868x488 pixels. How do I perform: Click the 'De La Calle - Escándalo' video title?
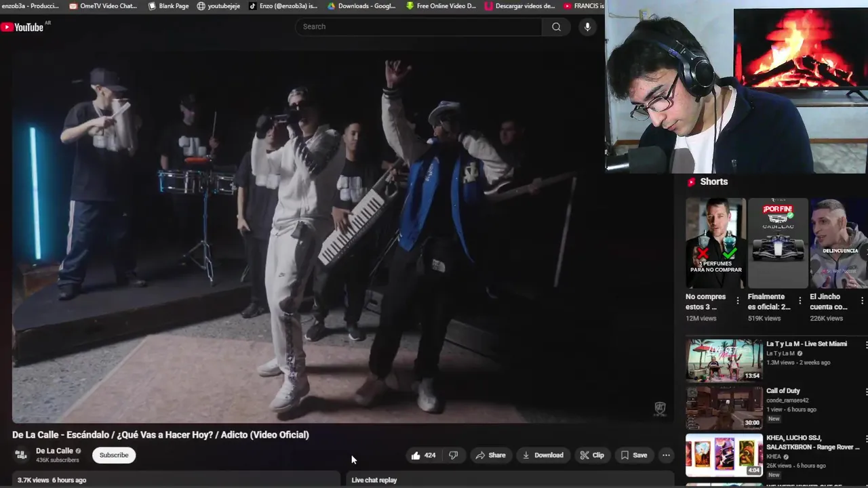click(x=160, y=435)
